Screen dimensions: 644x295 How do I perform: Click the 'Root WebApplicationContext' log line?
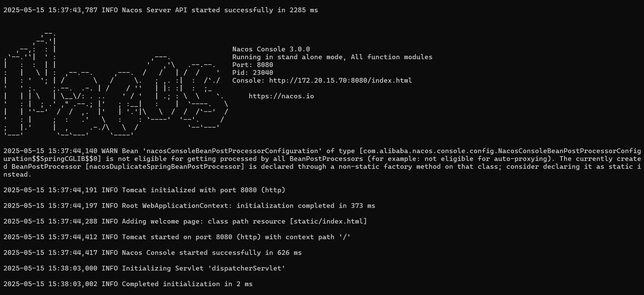(189, 206)
